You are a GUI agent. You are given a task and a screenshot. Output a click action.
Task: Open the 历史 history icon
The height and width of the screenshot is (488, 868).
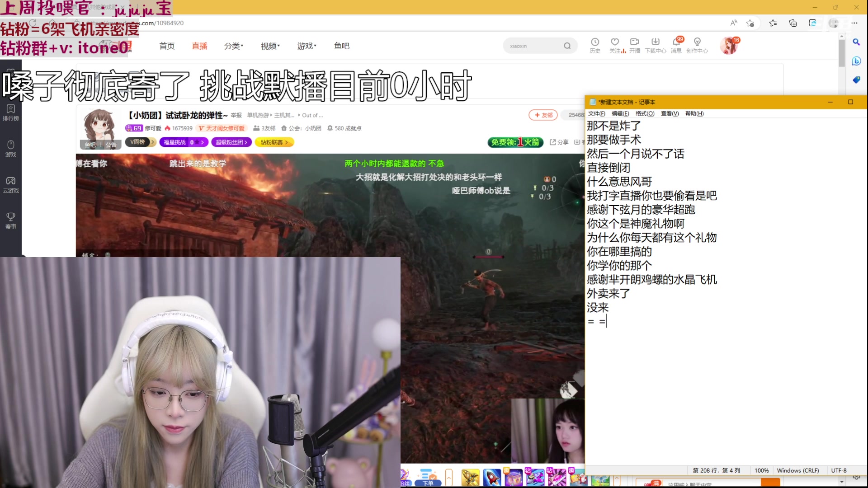[x=595, y=45]
